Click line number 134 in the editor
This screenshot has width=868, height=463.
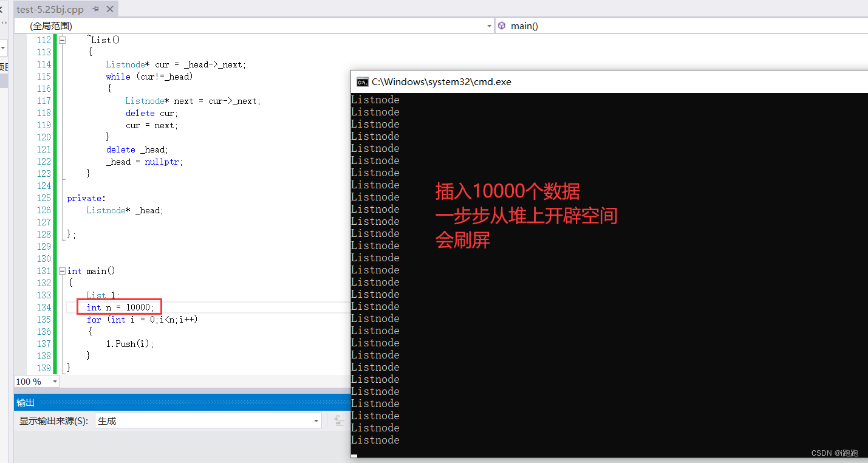44,307
